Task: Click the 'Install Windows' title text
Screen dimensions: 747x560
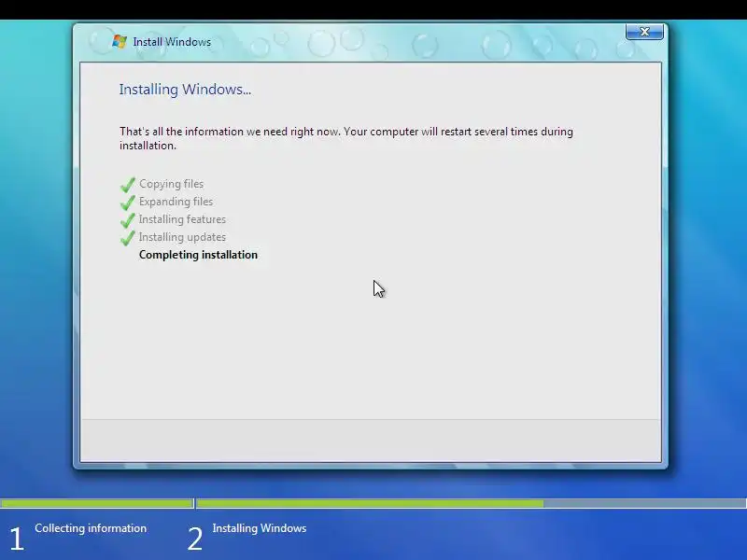Action: 172,42
